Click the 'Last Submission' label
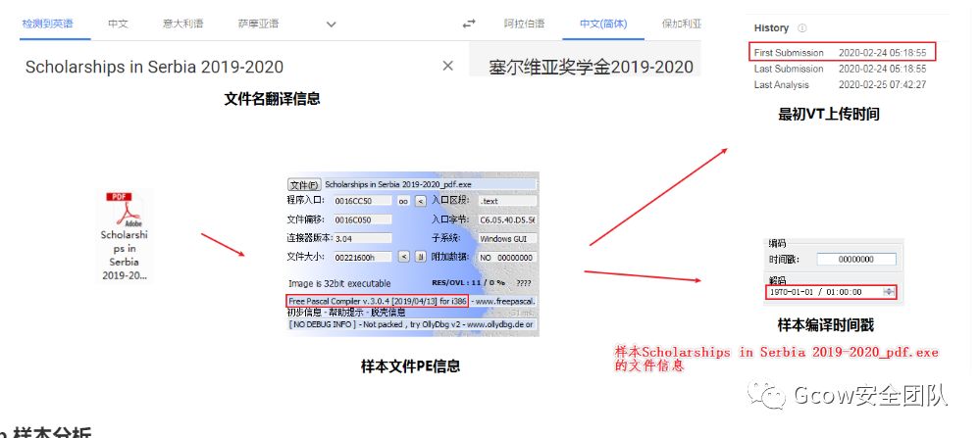The image size is (980, 438). point(789,69)
